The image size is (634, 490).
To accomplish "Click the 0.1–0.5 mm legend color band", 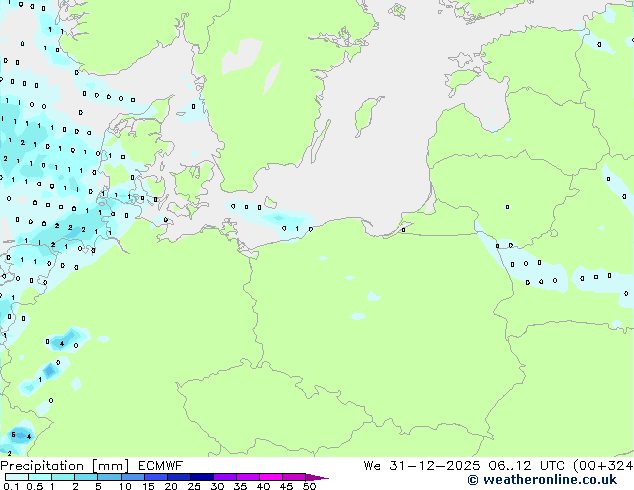I will [17, 477].
